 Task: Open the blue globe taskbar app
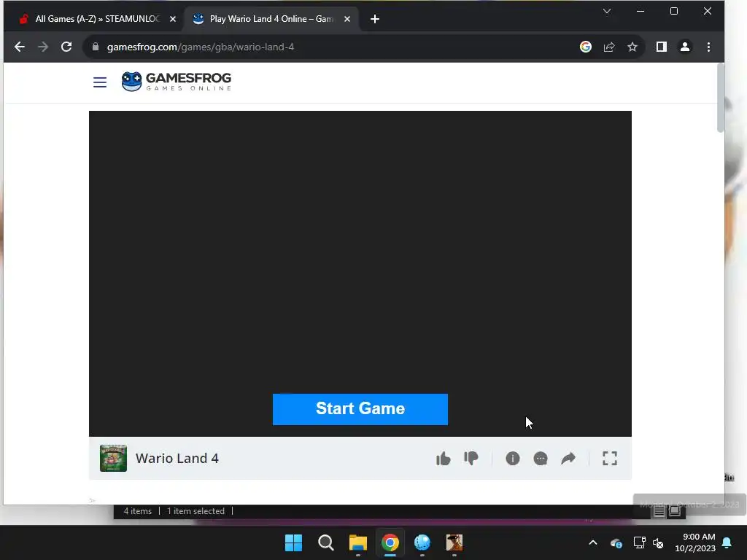422,542
